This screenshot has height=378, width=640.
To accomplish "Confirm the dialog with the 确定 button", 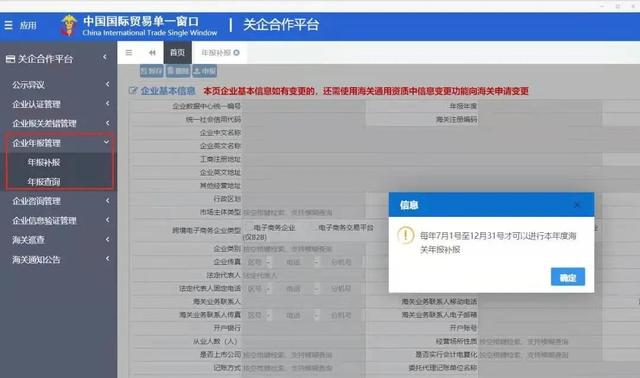I will pos(568,277).
